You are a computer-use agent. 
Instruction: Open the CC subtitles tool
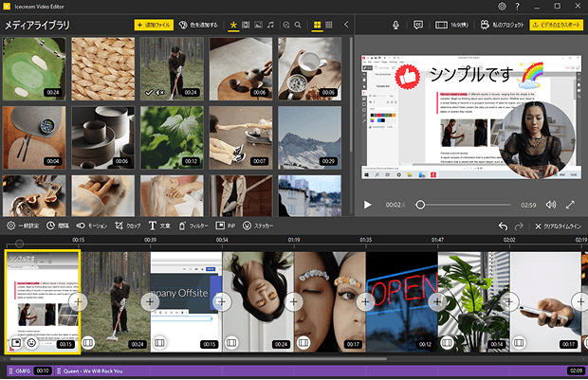[418, 25]
